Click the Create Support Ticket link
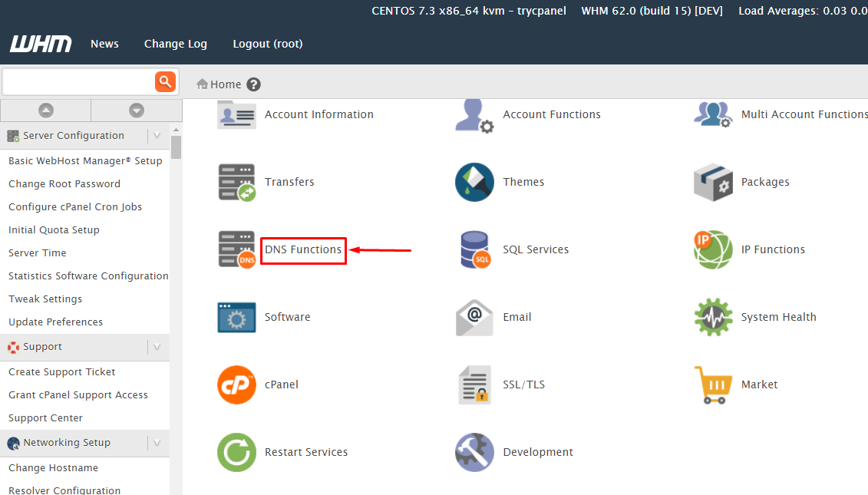 coord(61,371)
